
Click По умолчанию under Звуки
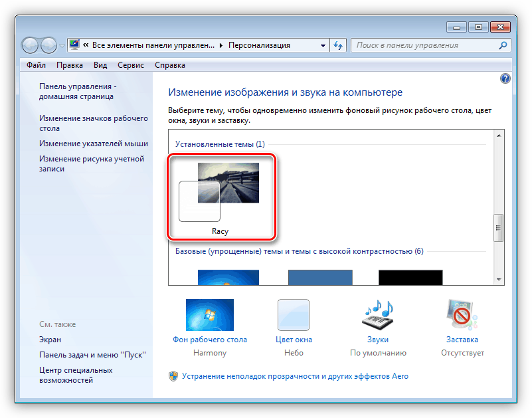pos(378,353)
